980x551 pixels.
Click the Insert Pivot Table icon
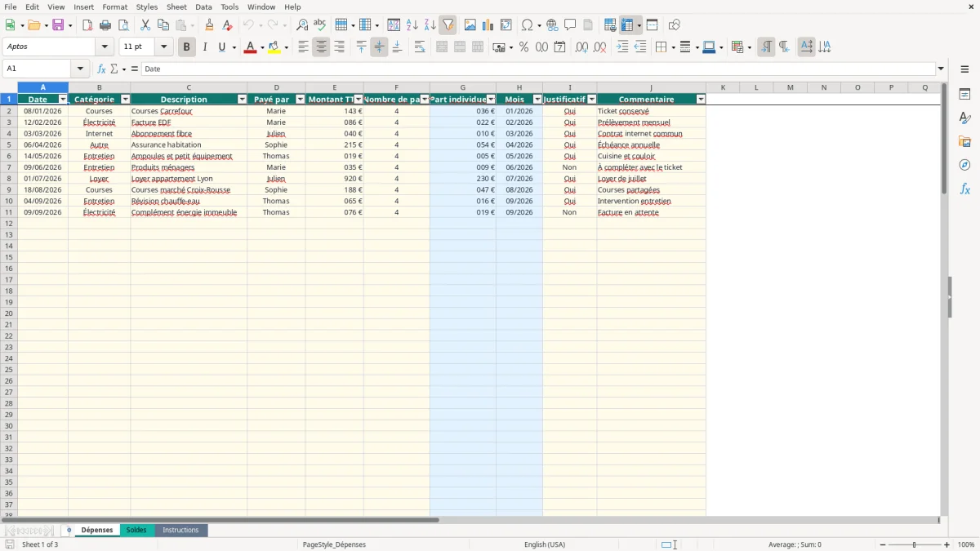click(506, 25)
